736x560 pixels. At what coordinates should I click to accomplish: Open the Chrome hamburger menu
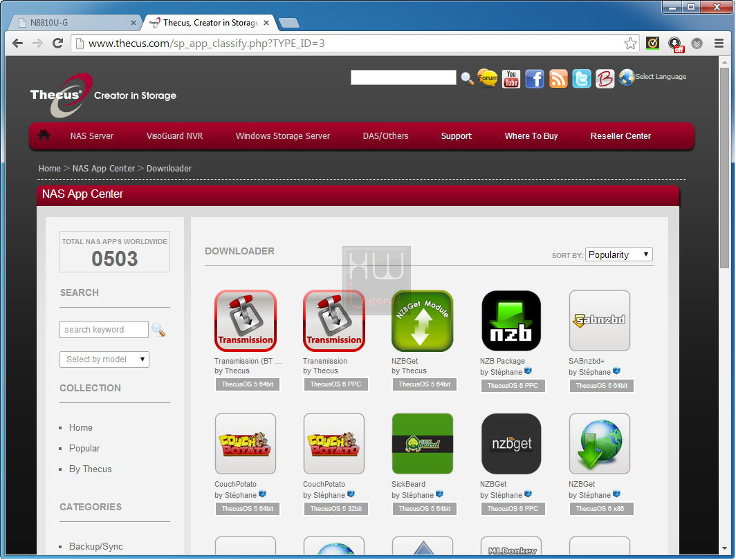(719, 44)
